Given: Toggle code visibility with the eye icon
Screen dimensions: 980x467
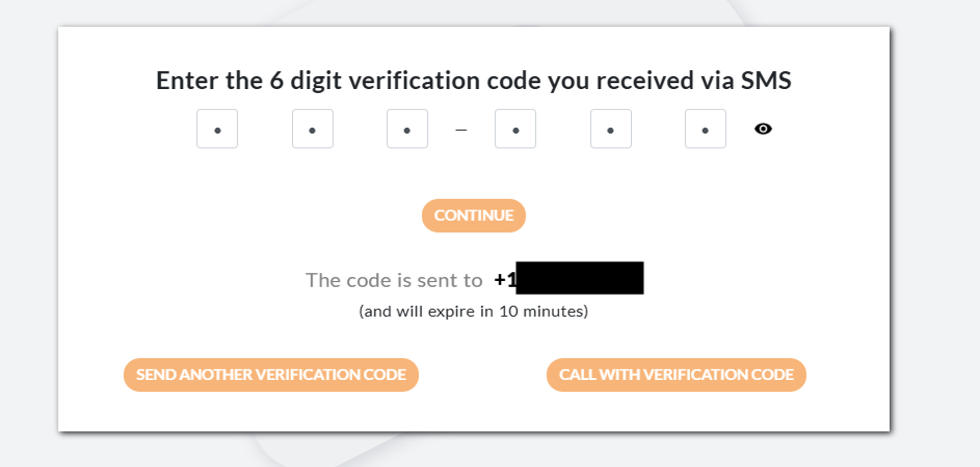Looking at the screenshot, I should (x=763, y=129).
